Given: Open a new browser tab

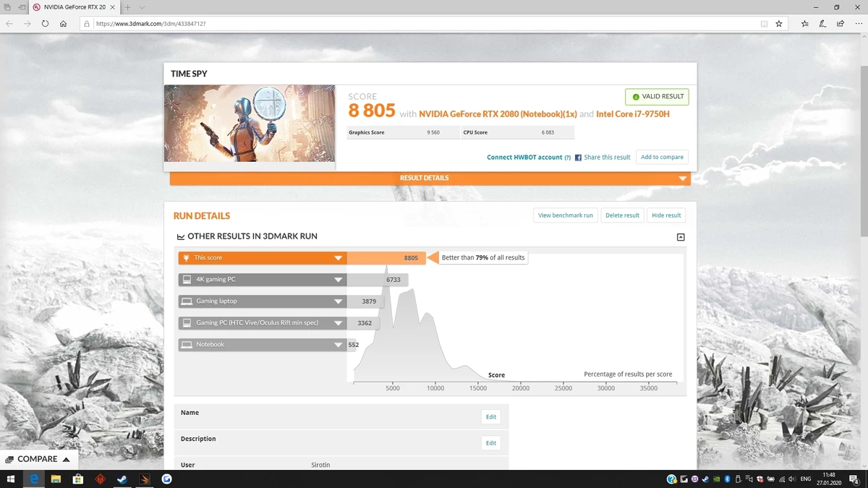Looking at the screenshot, I should click(128, 7).
